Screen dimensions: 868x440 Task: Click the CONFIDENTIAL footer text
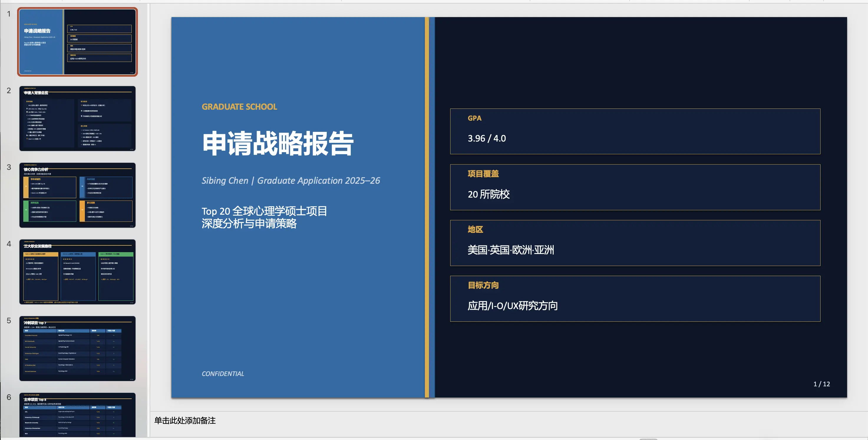tap(223, 374)
